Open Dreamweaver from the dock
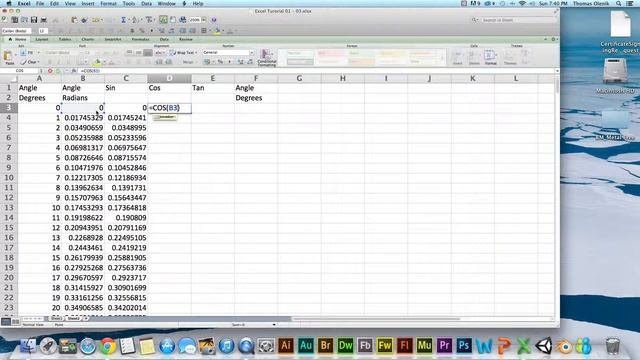640x360 pixels. 345,346
